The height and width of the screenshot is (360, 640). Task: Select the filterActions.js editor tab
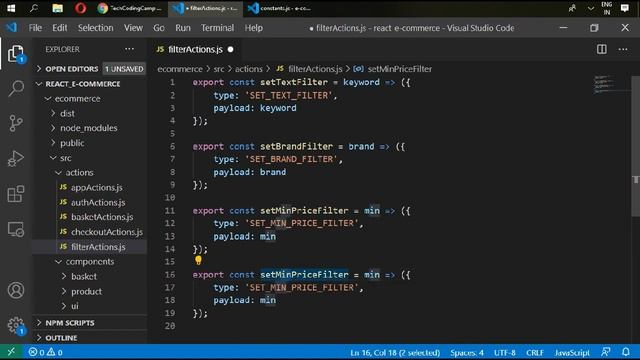point(195,49)
